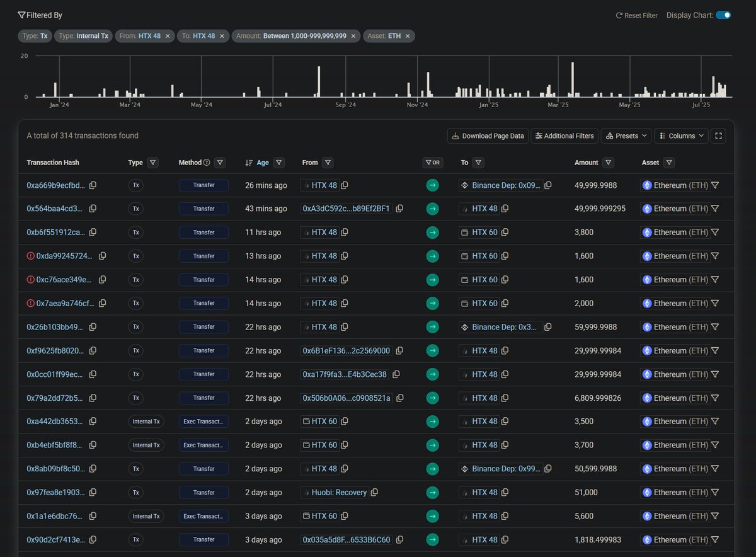Remove From: HTX 48 filter
This screenshot has width=756, height=557.
pyautogui.click(x=168, y=36)
